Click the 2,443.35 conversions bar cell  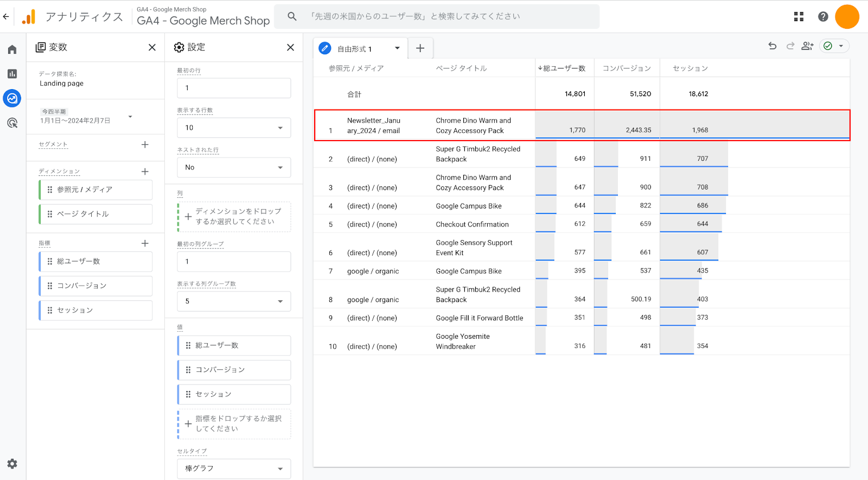[x=627, y=125]
